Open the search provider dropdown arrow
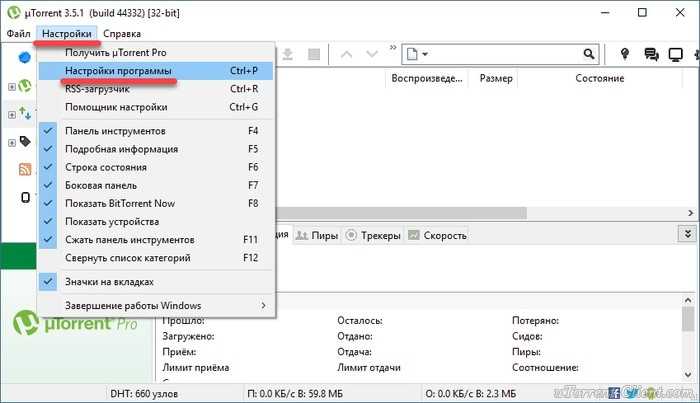 pyautogui.click(x=425, y=54)
